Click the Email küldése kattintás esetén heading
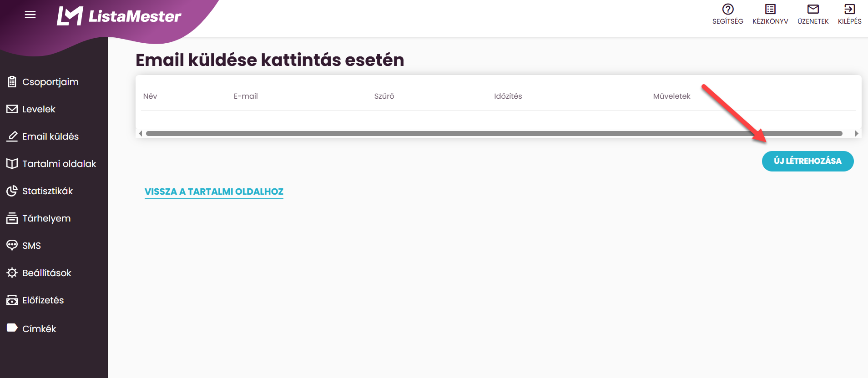Viewport: 868px width, 378px height. pos(270,60)
